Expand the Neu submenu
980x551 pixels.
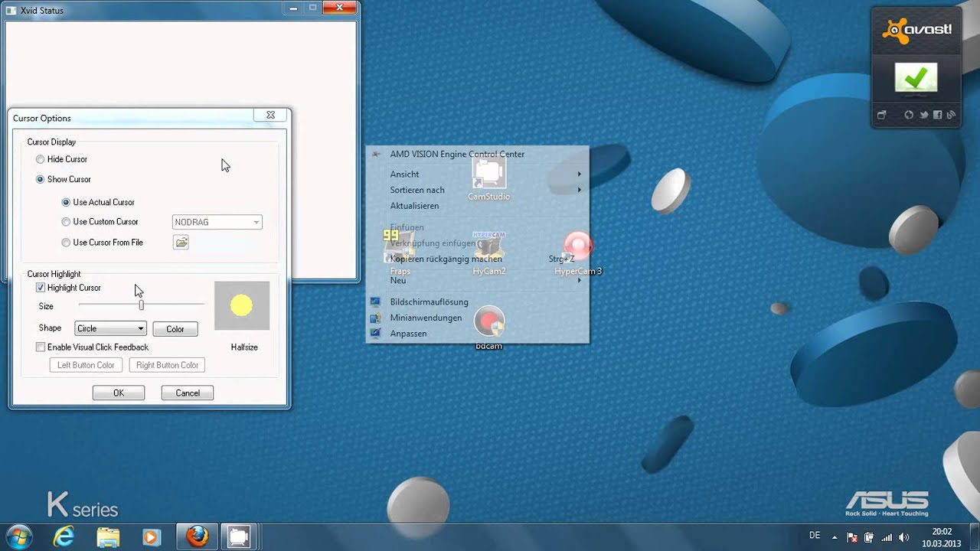point(478,280)
